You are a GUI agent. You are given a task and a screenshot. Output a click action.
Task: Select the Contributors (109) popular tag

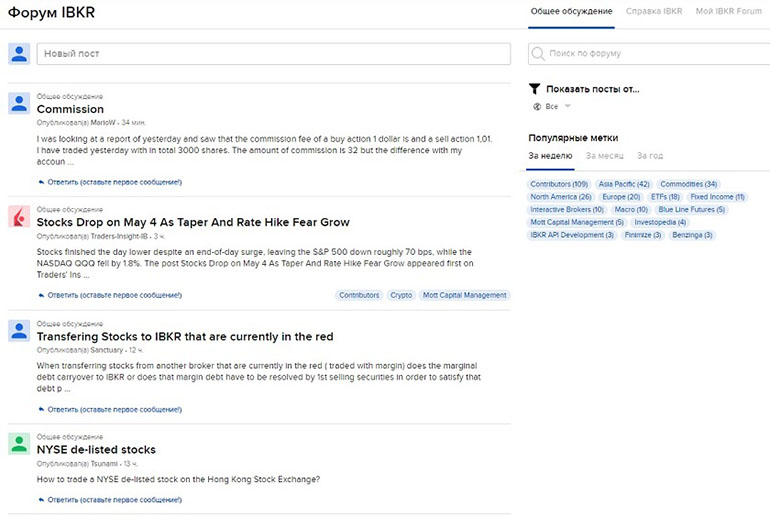coord(559,184)
